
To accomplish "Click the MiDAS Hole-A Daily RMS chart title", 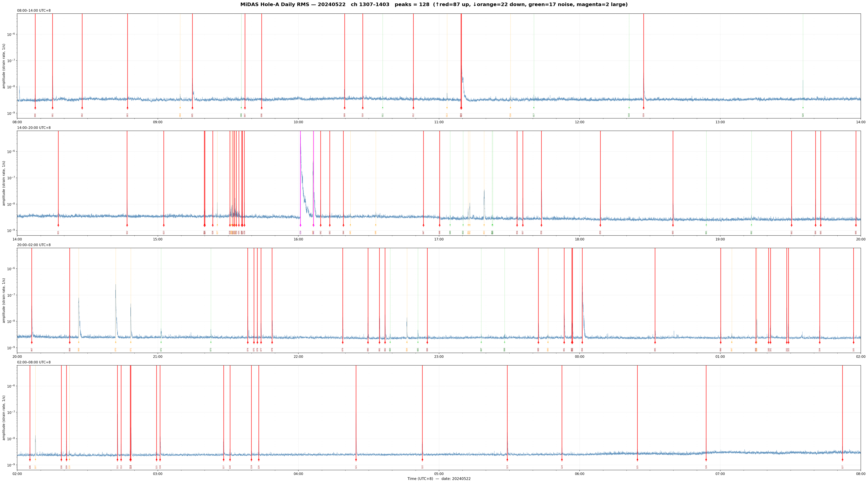I will click(434, 5).
